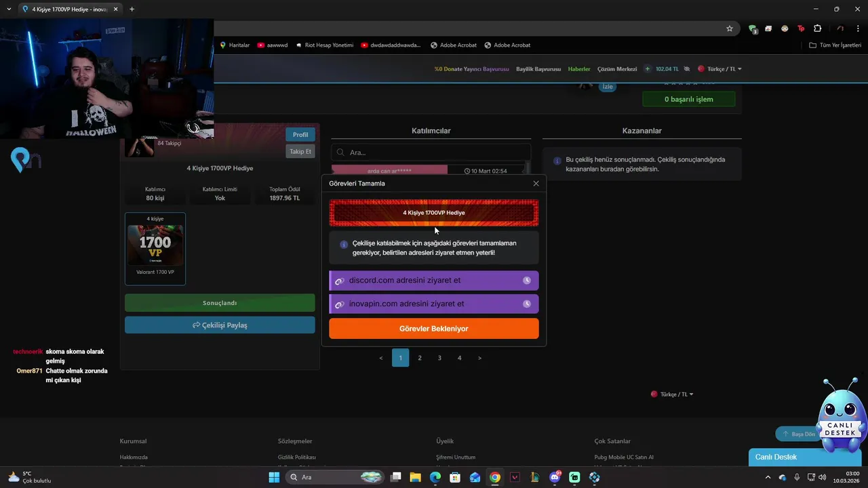Click the 4 Kişiye 1700VP Hediye red banner
The height and width of the screenshot is (488, 868).
[434, 213]
